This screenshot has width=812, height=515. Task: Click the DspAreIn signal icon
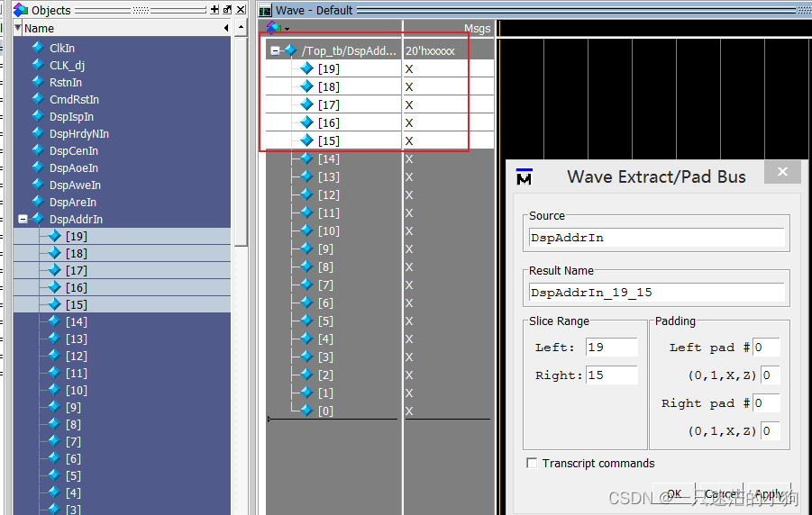[38, 202]
